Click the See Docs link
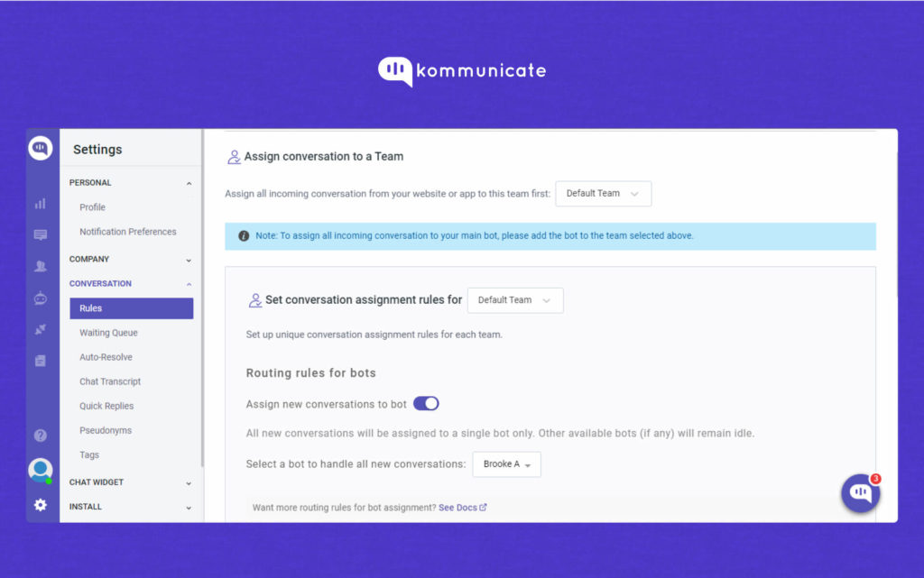 (458, 507)
